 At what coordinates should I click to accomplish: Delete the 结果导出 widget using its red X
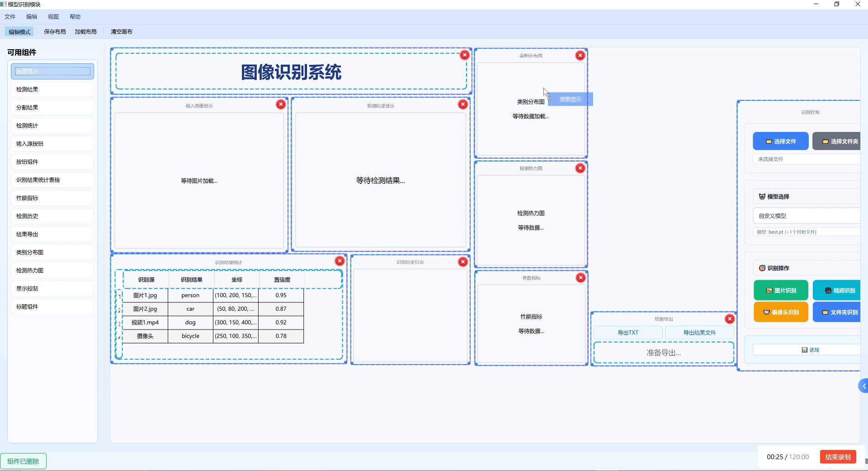coord(730,319)
